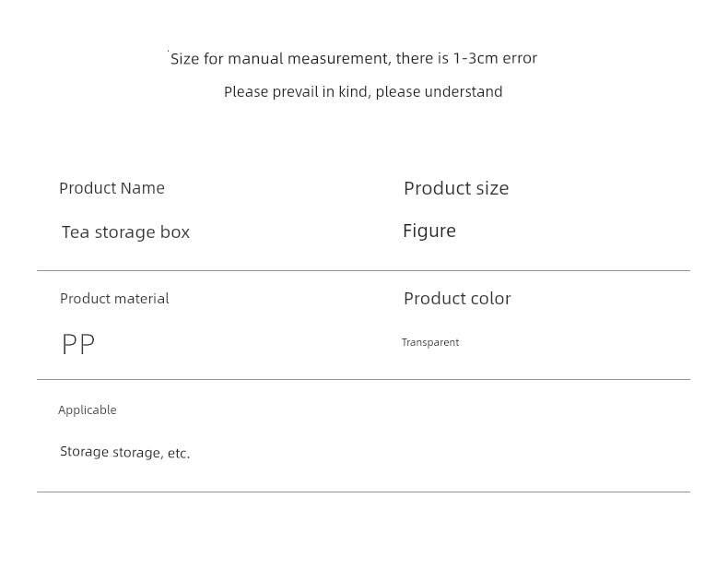Select the 'Tea storage box' text
The image size is (728, 581).
126,231
